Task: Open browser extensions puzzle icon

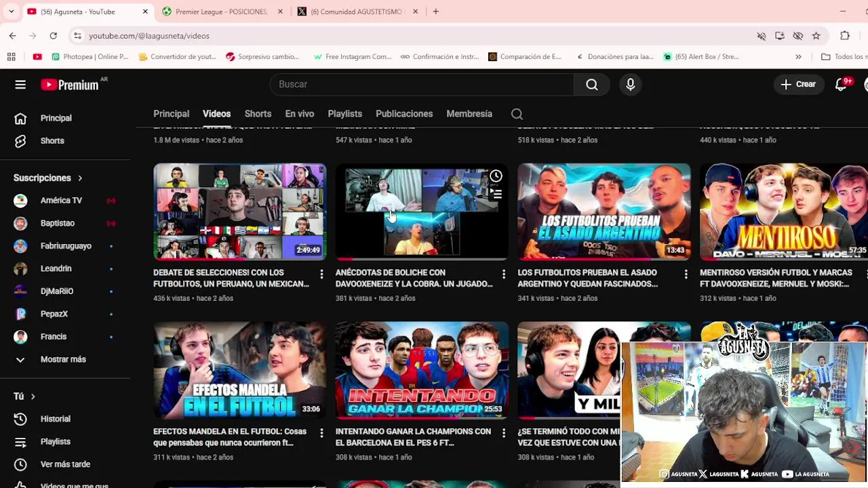Action: pyautogui.click(x=845, y=36)
